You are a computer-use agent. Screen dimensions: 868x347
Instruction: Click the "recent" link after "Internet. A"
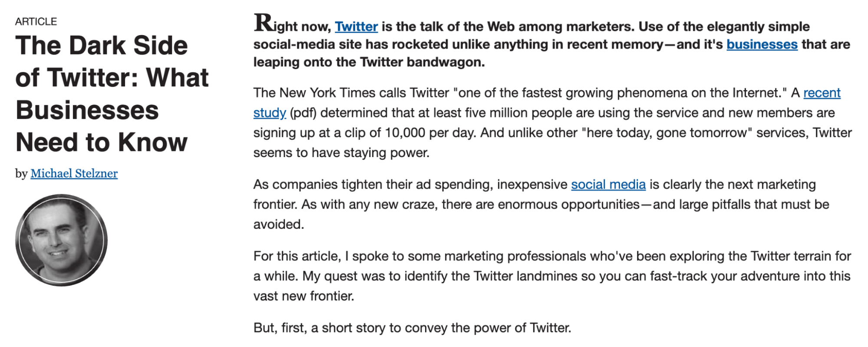click(x=822, y=93)
